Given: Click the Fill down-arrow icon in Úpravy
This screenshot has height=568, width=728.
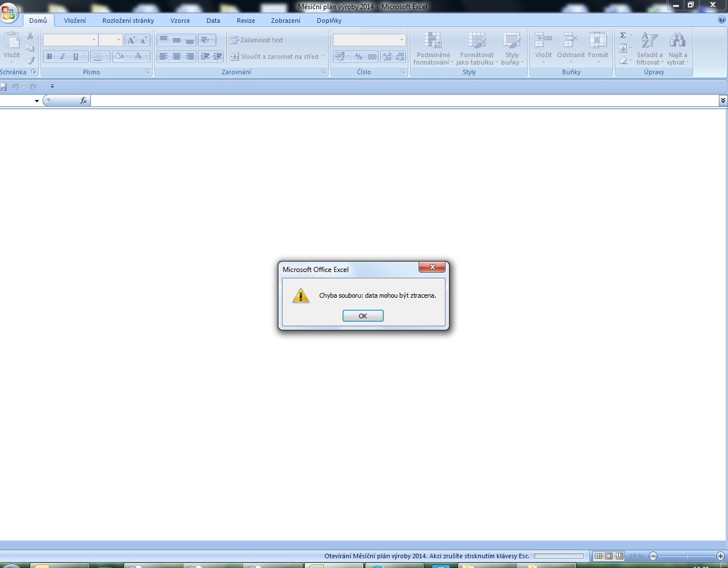Looking at the screenshot, I should click(623, 48).
